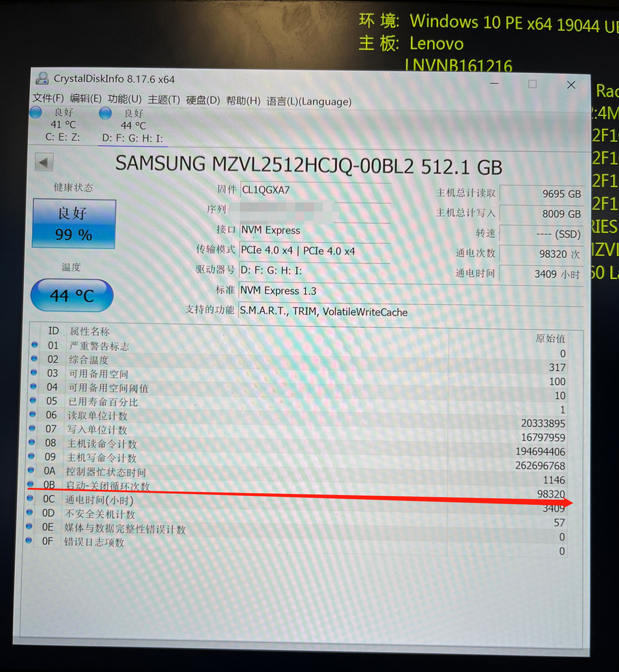Select the D: F: G: H: I: disk tab
This screenshot has height=672, width=619.
pyautogui.click(x=132, y=126)
